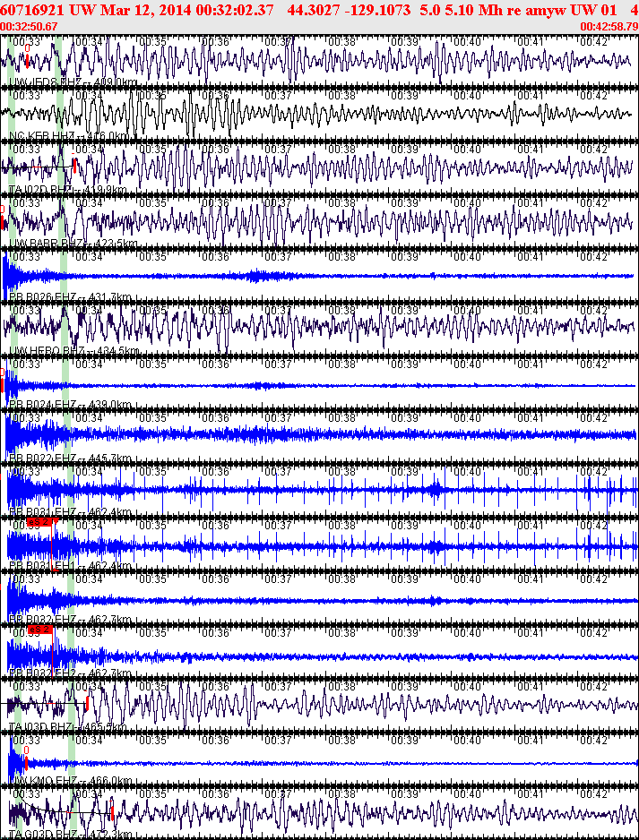Screen dimensions: 639x840
Task: Click the 00:35 tick on the TA.I03D trace
Action: click(152, 686)
